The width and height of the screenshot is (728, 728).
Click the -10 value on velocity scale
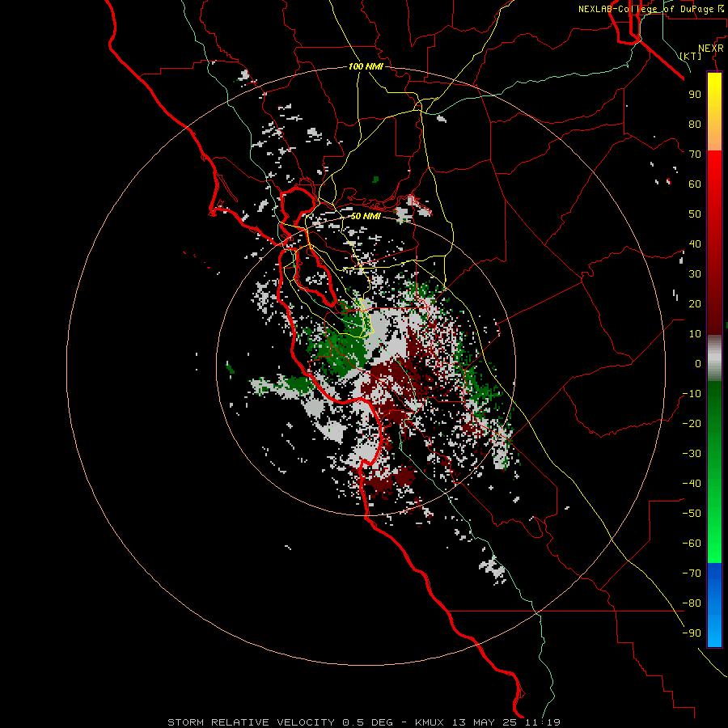coord(692,394)
